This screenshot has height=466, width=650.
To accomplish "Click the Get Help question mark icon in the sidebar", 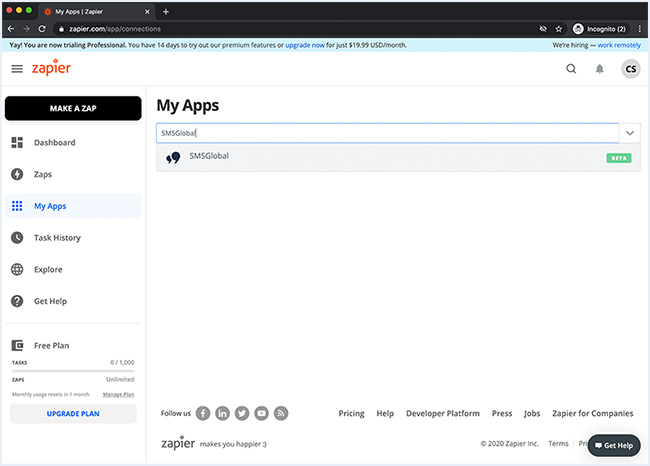I will click(17, 301).
